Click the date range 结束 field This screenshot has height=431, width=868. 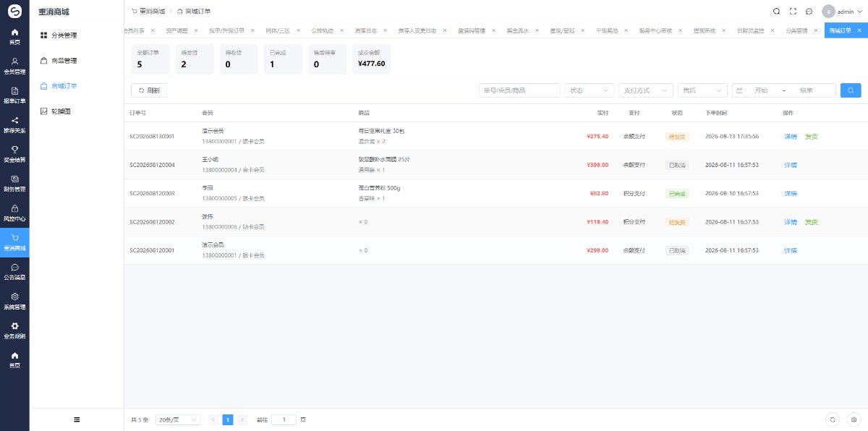806,90
